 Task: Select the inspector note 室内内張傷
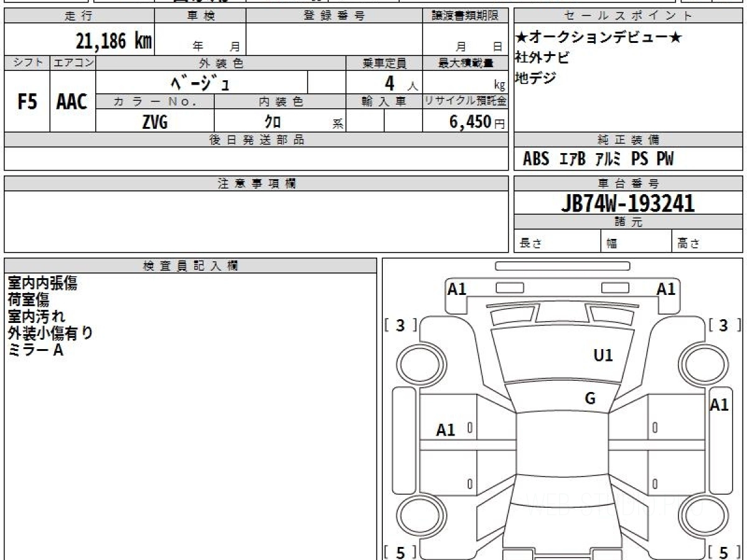pyautogui.click(x=42, y=283)
